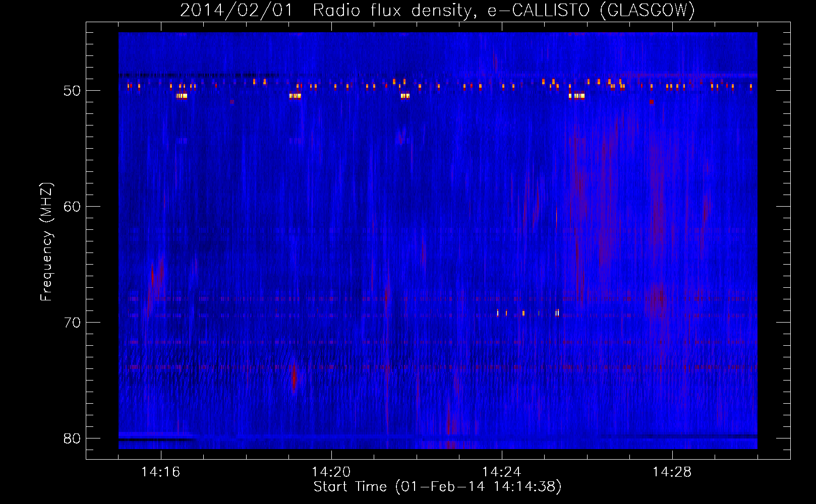The width and height of the screenshot is (816, 504).
Task: Click the '14:16' time tick label
Action: (160, 472)
